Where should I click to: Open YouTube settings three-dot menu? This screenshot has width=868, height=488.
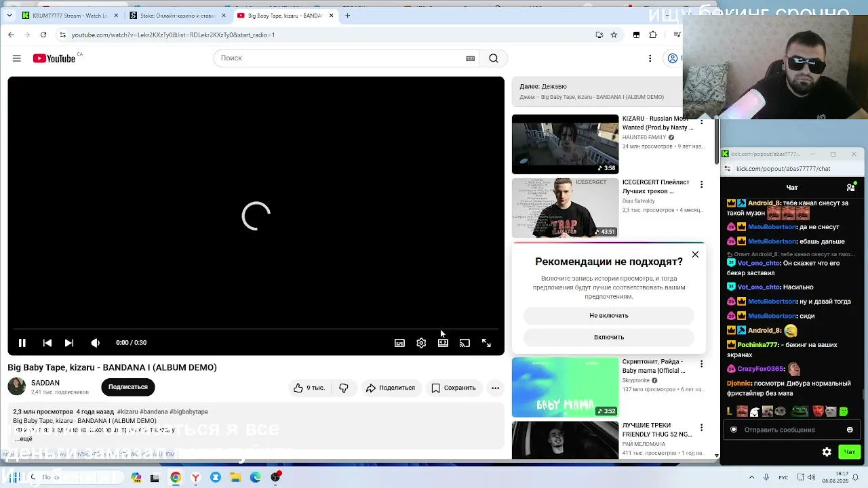650,58
